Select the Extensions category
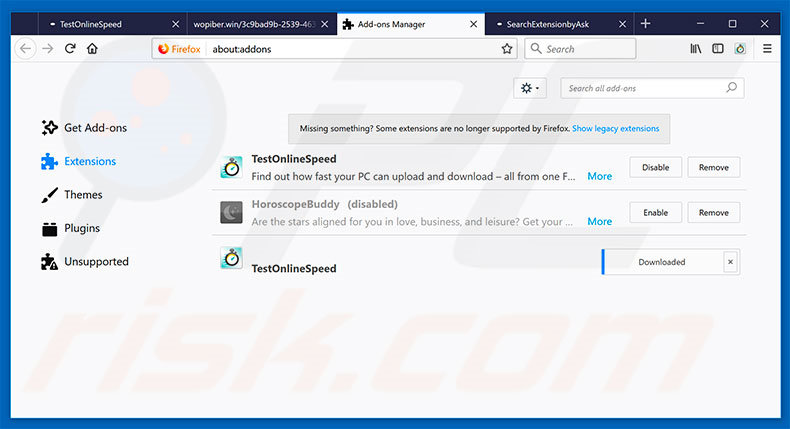 [78, 161]
